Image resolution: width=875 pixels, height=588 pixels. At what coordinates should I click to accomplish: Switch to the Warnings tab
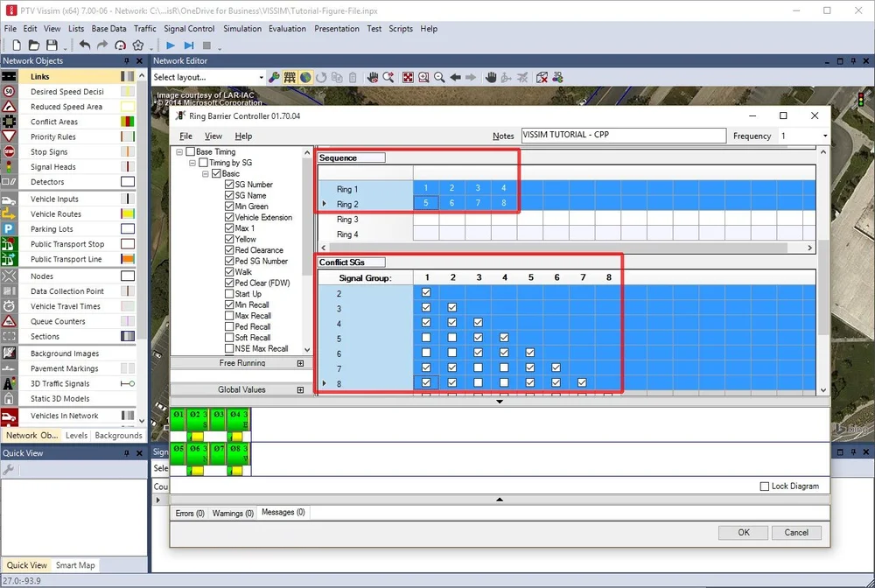[x=232, y=513]
